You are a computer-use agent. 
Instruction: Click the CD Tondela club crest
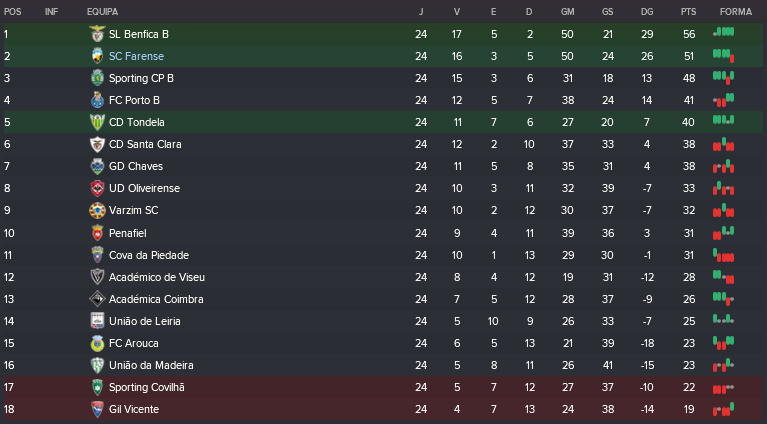97,122
